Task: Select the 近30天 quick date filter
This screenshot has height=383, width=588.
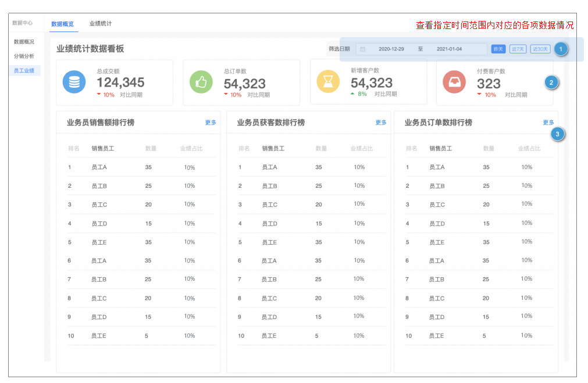Action: (540, 49)
